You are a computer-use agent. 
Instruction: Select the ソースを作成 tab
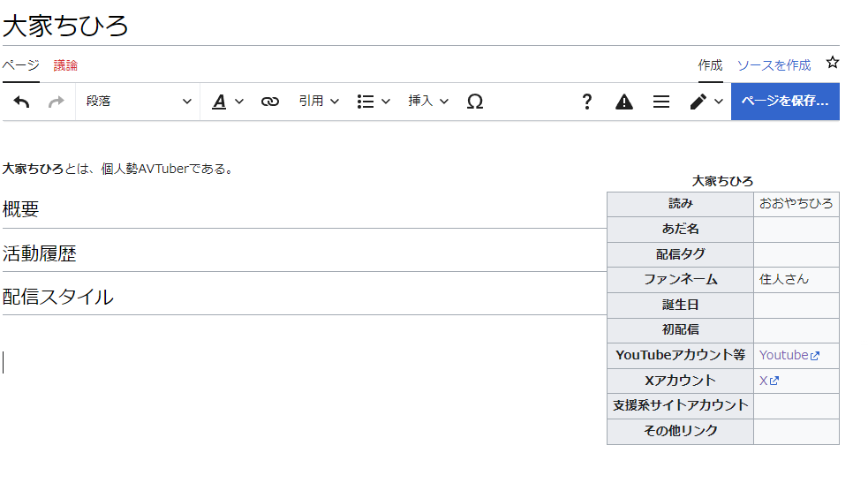coord(774,65)
